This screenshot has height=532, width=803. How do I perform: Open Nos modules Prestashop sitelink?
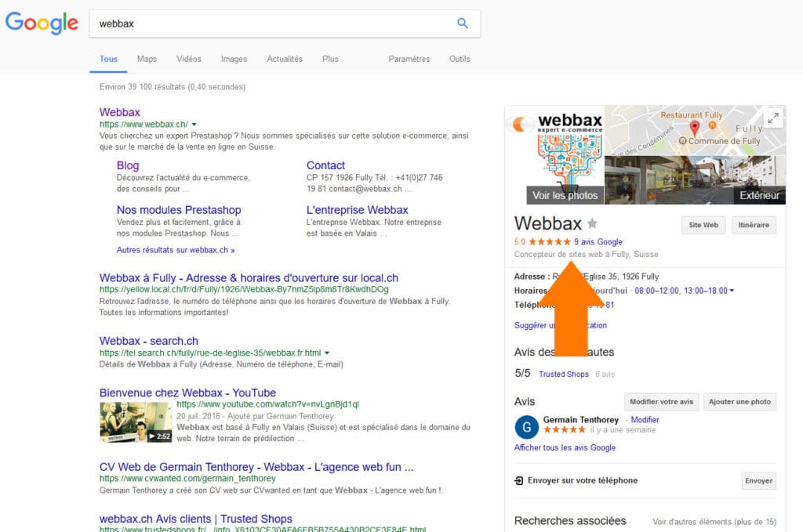click(179, 210)
